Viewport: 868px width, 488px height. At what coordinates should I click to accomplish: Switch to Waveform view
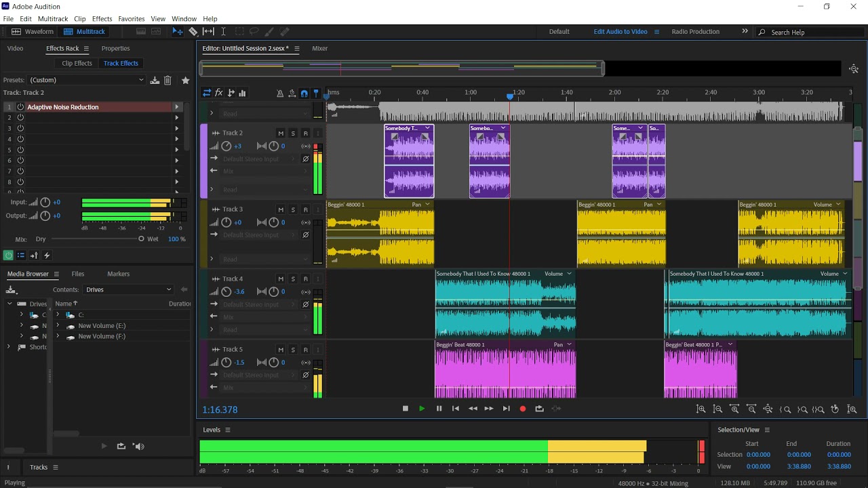(33, 32)
